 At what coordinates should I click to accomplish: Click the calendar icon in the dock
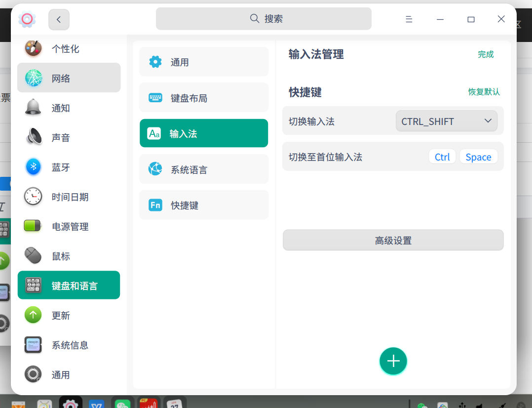pos(175,402)
